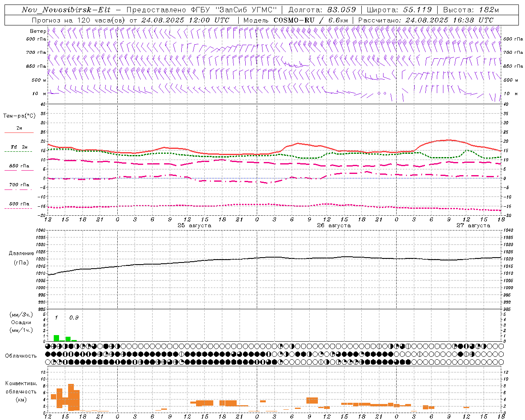
Task: Click the Облачность cloudiness label
Action: [21, 356]
